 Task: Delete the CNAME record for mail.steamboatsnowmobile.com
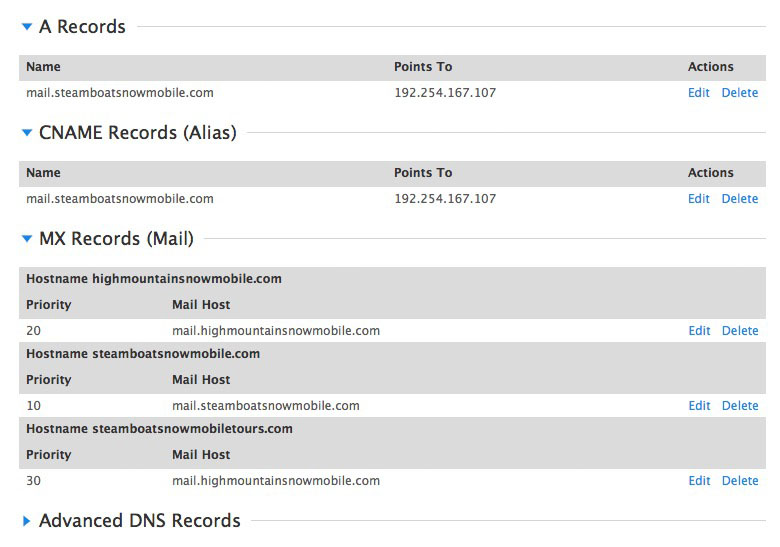tap(740, 199)
